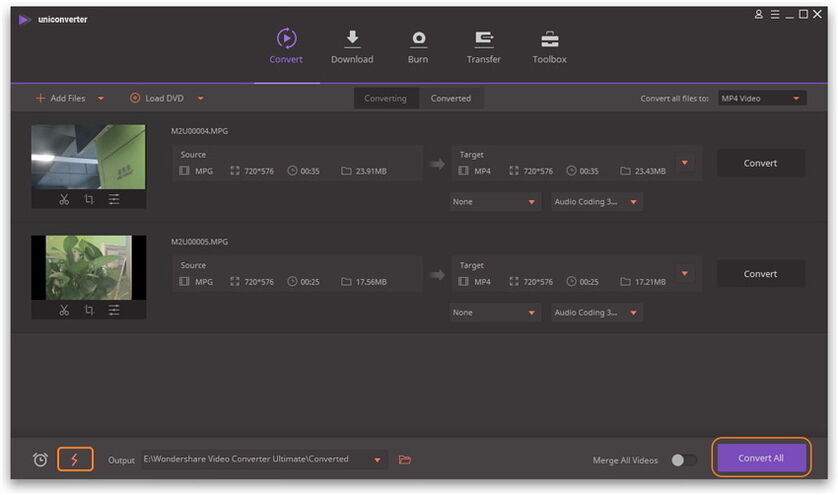Click the crop icon for M2U00004.MPG
Screen dimensions: 838x495
point(89,199)
